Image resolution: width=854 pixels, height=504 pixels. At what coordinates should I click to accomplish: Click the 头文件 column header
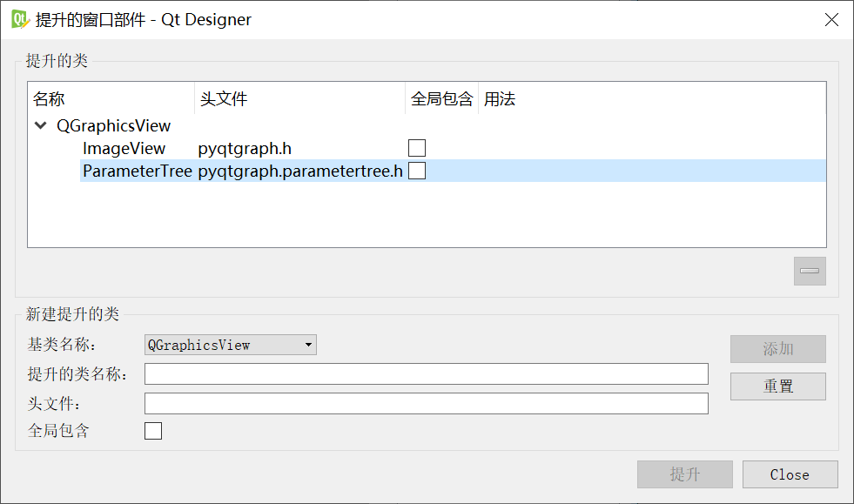pyautogui.click(x=299, y=98)
